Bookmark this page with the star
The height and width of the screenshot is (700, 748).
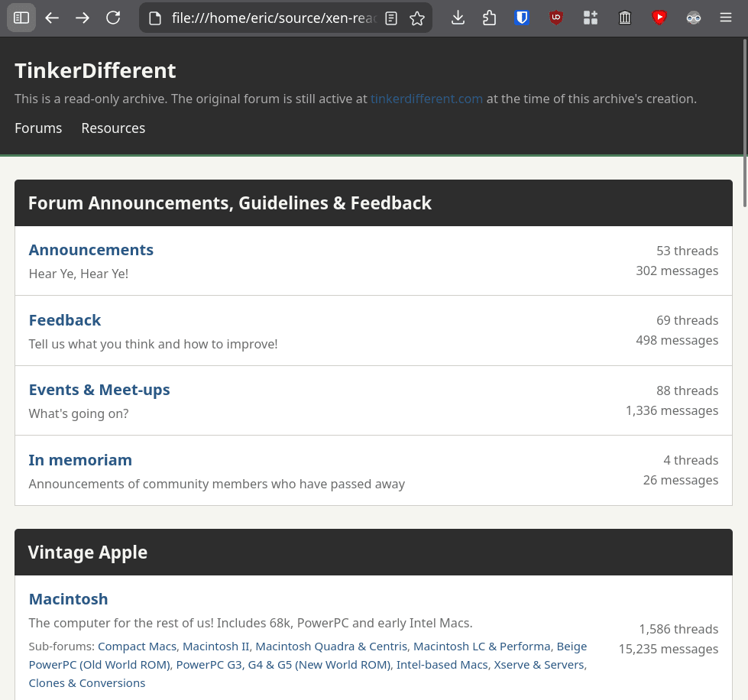click(x=416, y=18)
